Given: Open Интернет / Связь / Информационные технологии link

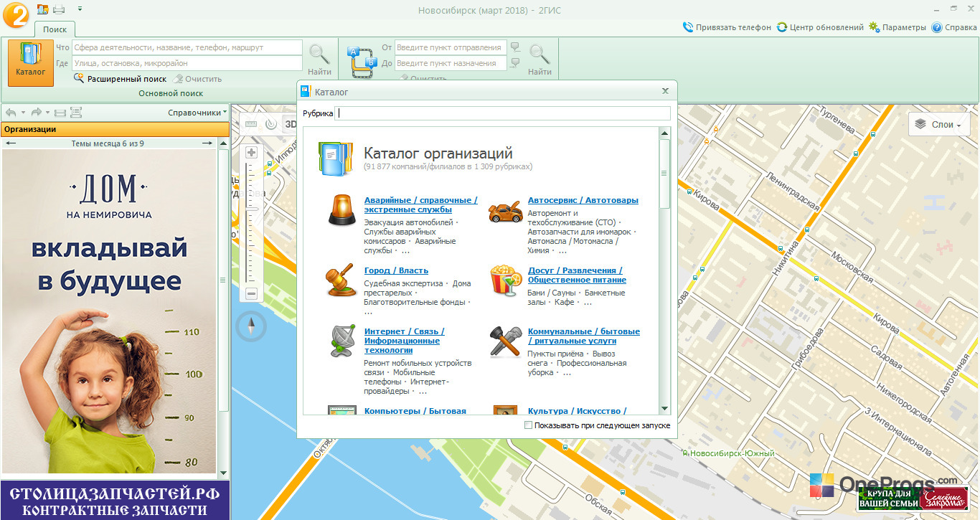Looking at the screenshot, I should click(x=404, y=341).
